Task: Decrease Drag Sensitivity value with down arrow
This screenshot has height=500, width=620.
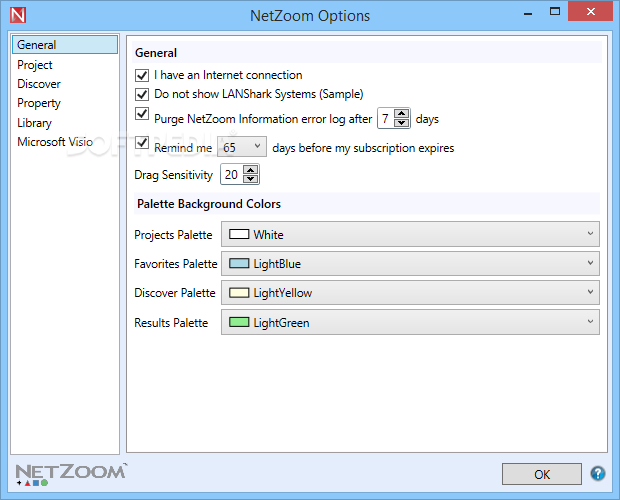Action: (x=250, y=179)
